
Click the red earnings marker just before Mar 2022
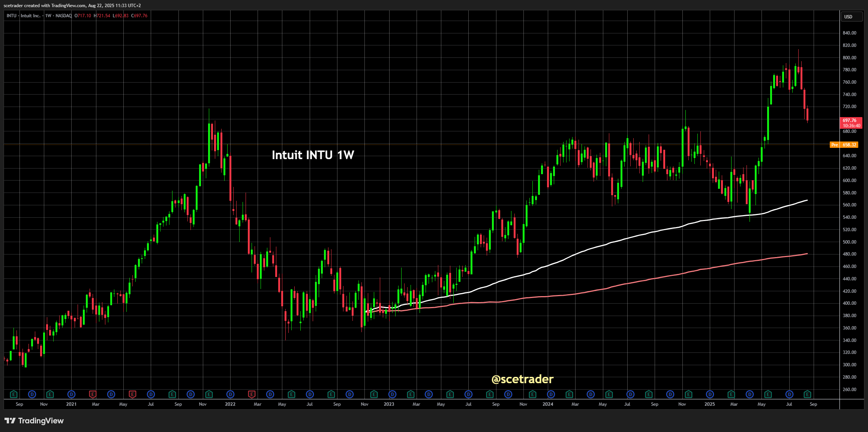[252, 394]
